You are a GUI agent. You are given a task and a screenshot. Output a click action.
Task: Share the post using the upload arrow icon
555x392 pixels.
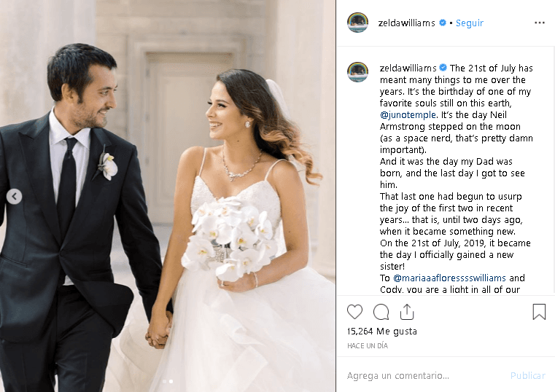(407, 311)
